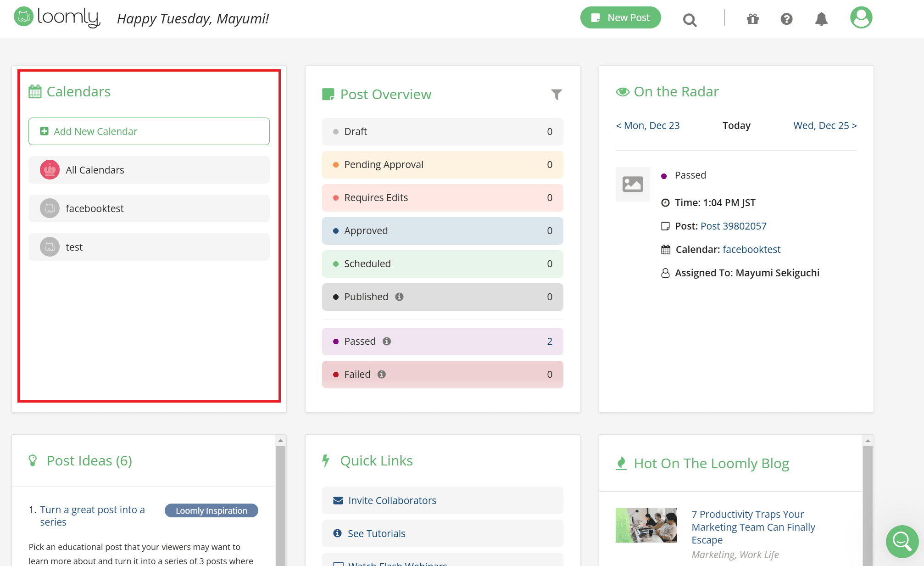Open the test calendar

[x=149, y=247]
